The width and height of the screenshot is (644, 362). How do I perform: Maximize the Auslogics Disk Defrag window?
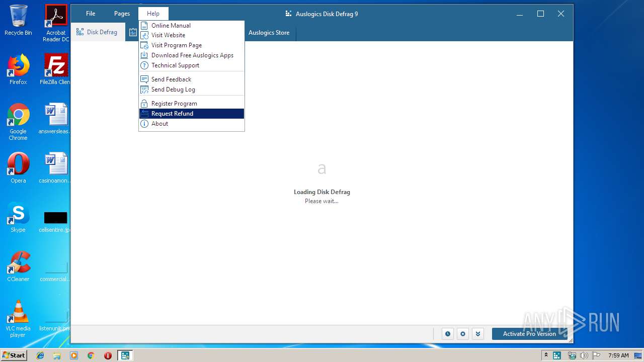point(540,14)
